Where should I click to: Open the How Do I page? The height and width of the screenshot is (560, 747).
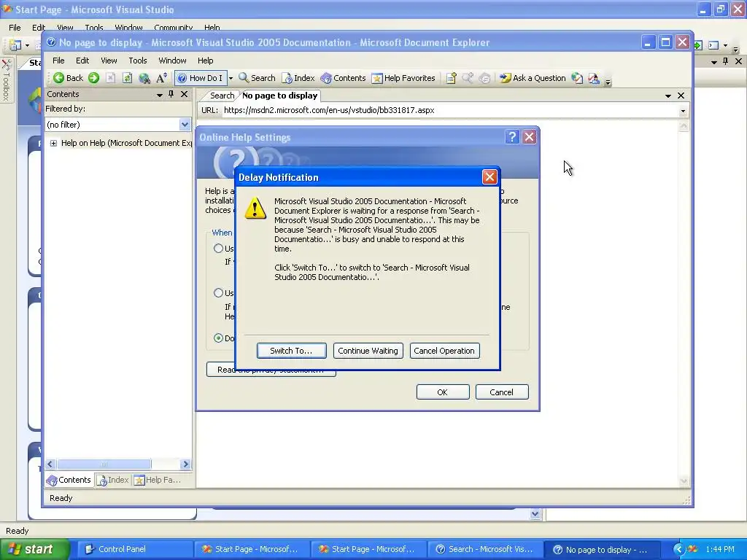point(200,78)
